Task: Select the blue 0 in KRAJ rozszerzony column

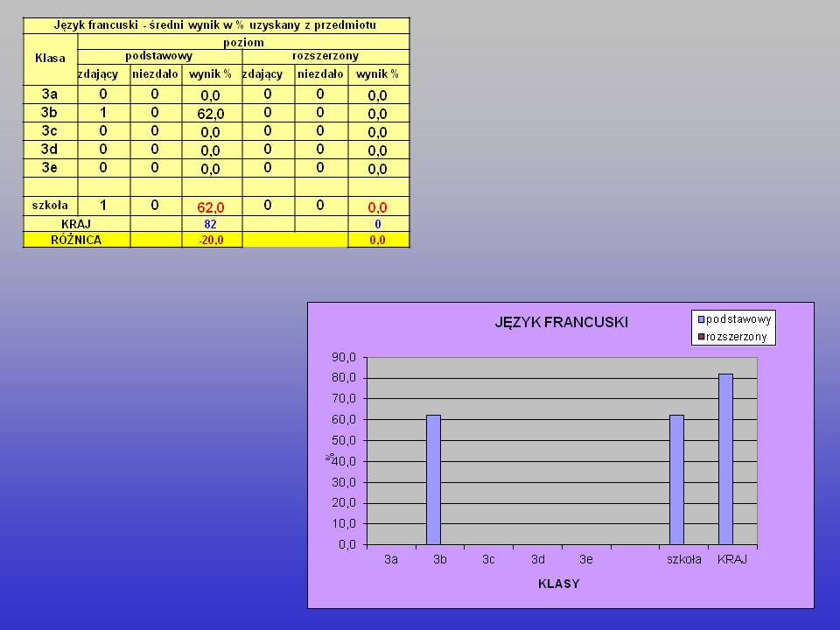Action: [378, 224]
